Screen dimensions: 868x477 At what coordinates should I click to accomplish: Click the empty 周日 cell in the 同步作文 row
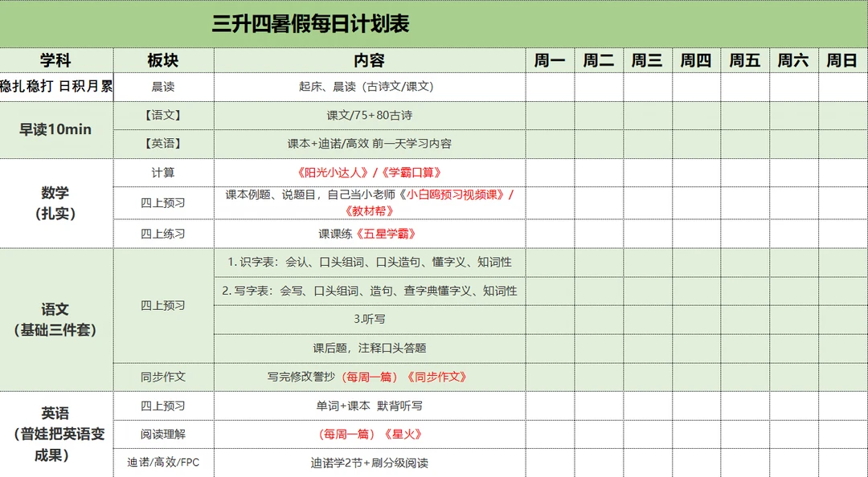point(843,377)
